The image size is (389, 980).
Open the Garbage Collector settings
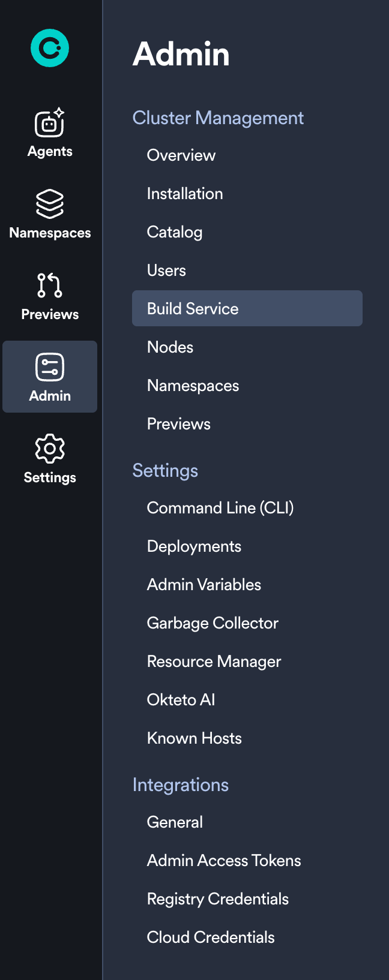click(x=213, y=623)
